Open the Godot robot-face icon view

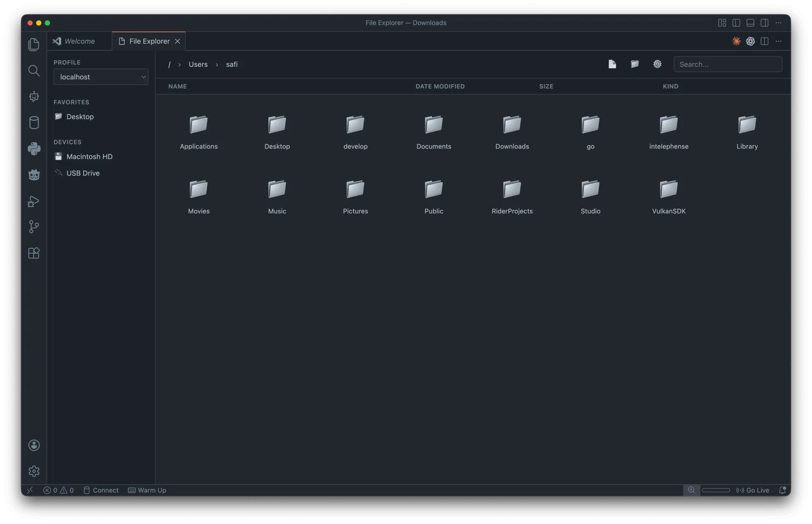point(34,174)
